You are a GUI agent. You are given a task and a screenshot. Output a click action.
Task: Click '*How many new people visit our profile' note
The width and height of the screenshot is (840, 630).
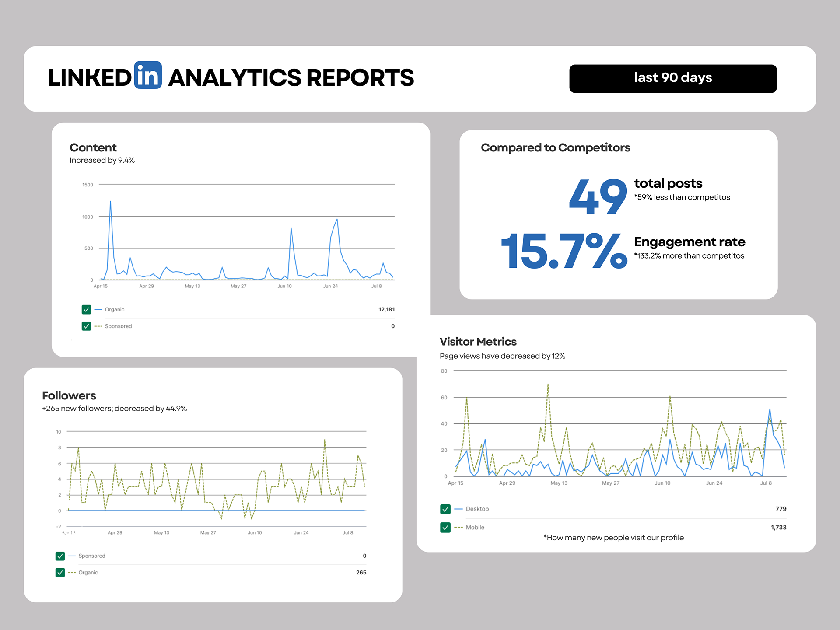[x=613, y=538]
